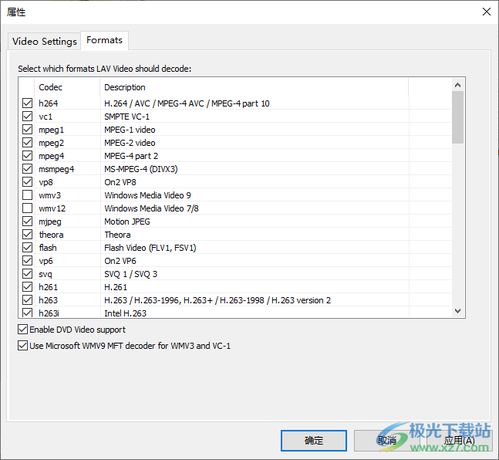Select the 'Windows Media Video 9' description
Image resolution: width=499 pixels, height=460 pixels.
(147, 195)
